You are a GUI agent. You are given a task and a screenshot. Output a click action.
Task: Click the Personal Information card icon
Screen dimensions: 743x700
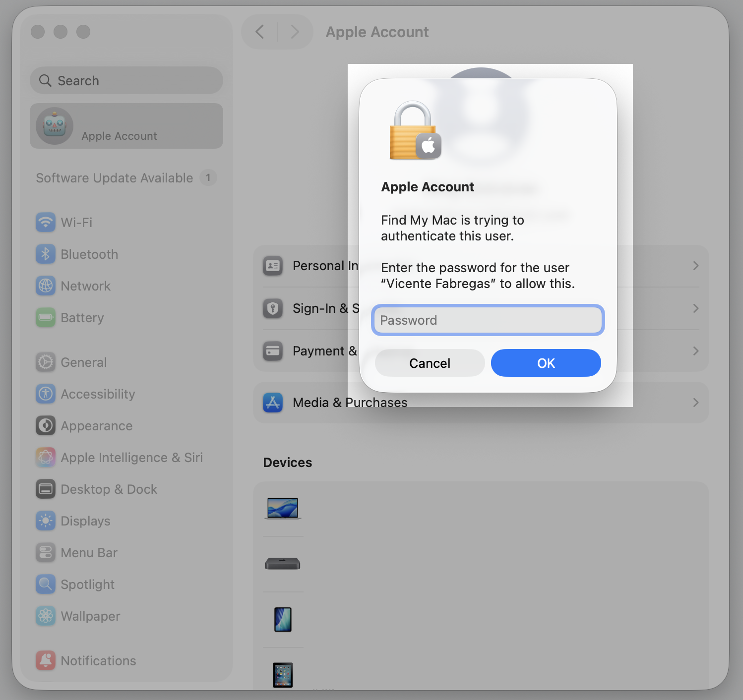click(273, 266)
